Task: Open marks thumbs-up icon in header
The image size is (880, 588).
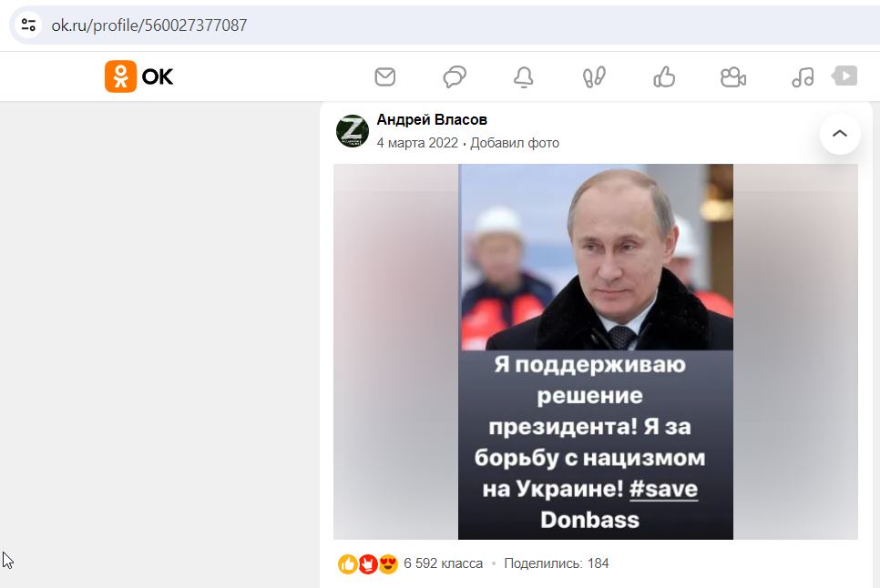Action: pos(664,76)
